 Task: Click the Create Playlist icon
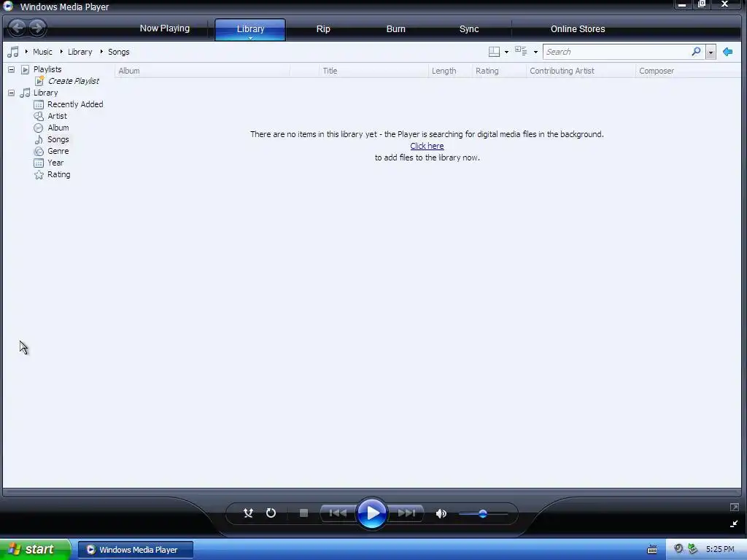[x=39, y=81]
